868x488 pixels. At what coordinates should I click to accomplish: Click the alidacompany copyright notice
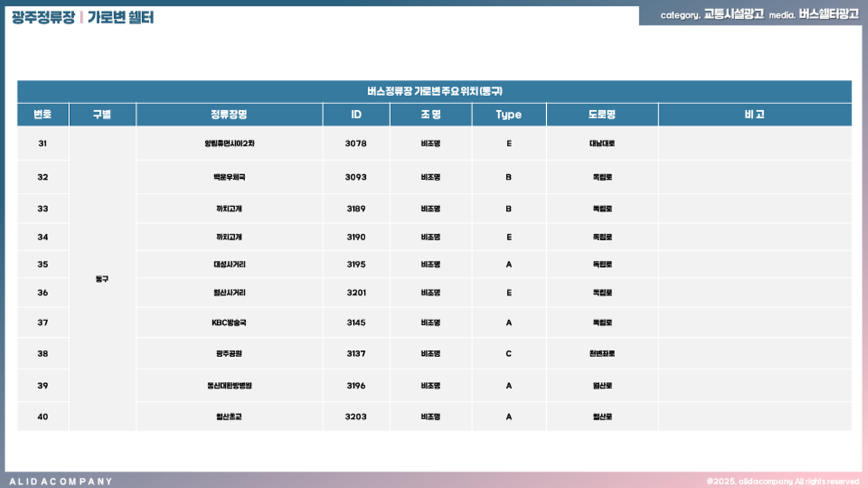(783, 481)
